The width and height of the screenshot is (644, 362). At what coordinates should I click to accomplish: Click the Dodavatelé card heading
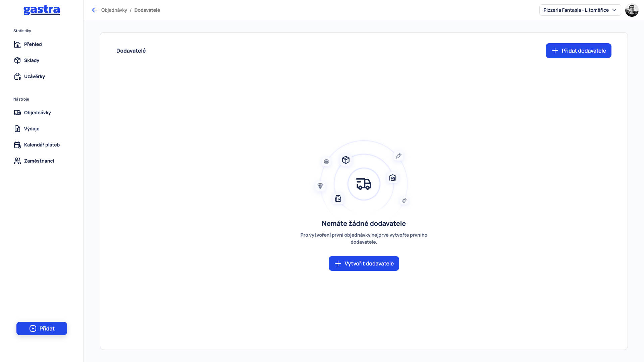[131, 51]
